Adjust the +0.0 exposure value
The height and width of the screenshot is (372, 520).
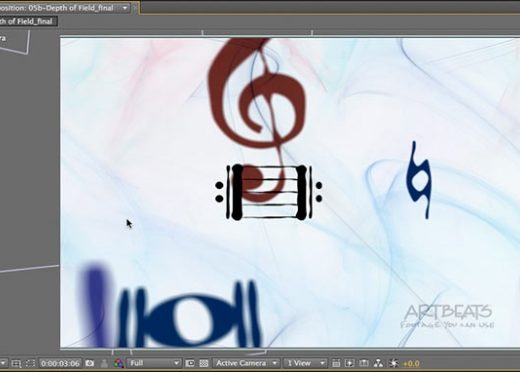[411, 363]
